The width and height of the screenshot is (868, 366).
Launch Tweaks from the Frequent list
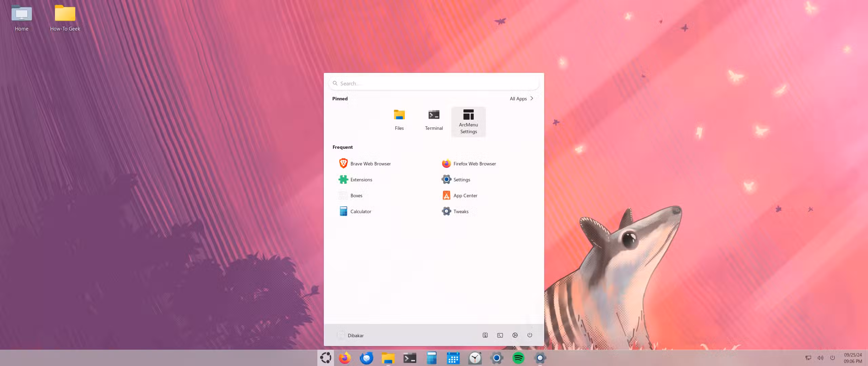coord(460,211)
